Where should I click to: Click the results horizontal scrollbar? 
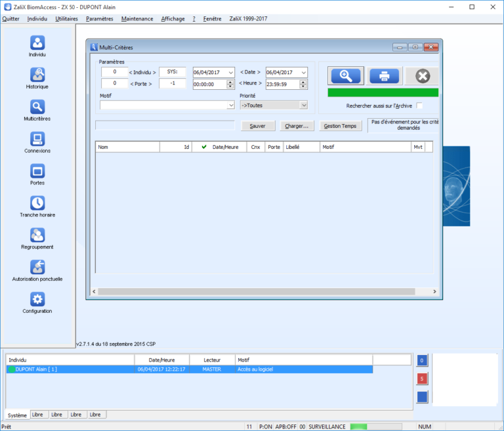(x=262, y=291)
